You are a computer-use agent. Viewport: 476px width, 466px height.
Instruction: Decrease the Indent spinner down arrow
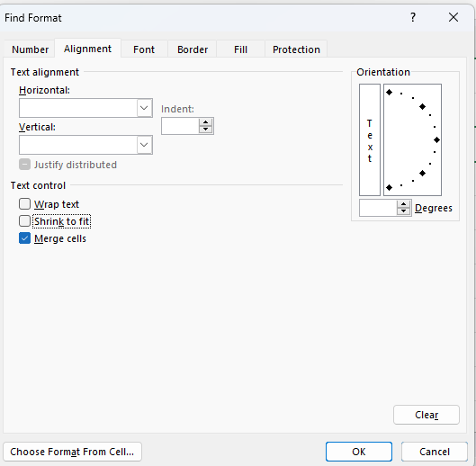pos(205,130)
